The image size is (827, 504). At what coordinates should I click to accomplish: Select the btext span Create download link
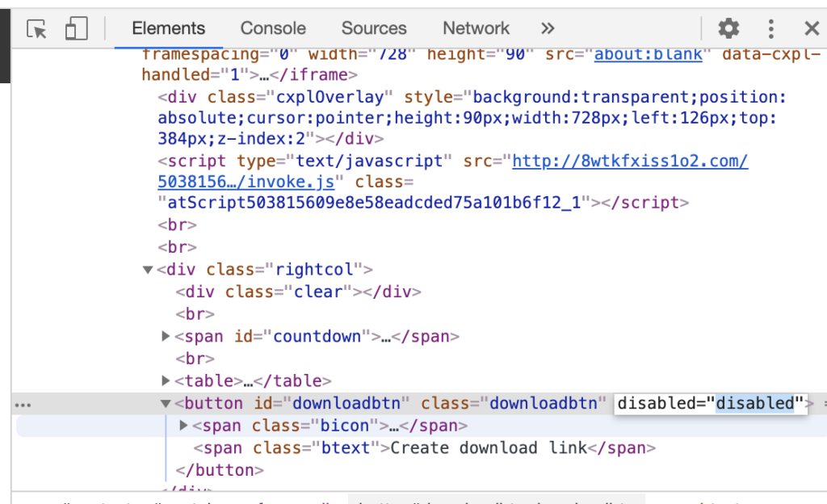425,447
